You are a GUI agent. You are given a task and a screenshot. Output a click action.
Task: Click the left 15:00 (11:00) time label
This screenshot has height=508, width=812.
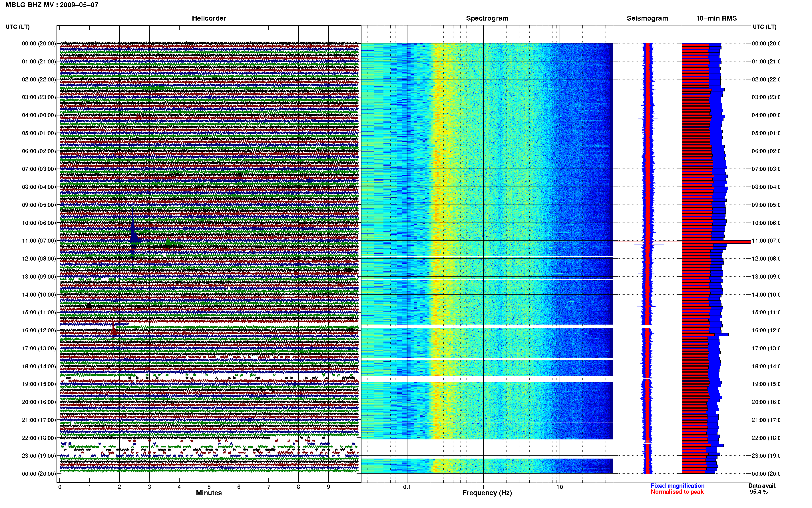tap(39, 313)
